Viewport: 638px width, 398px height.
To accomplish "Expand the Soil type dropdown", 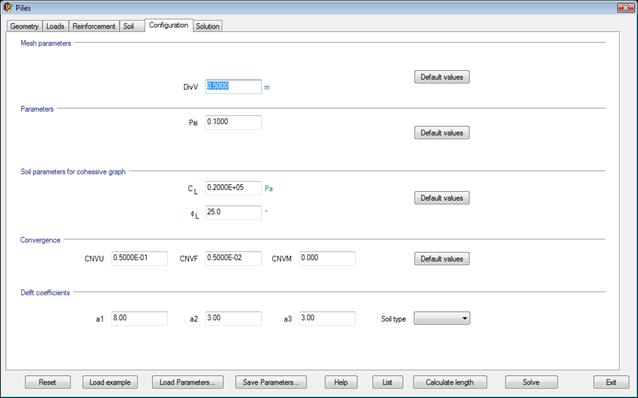I will tap(442, 318).
